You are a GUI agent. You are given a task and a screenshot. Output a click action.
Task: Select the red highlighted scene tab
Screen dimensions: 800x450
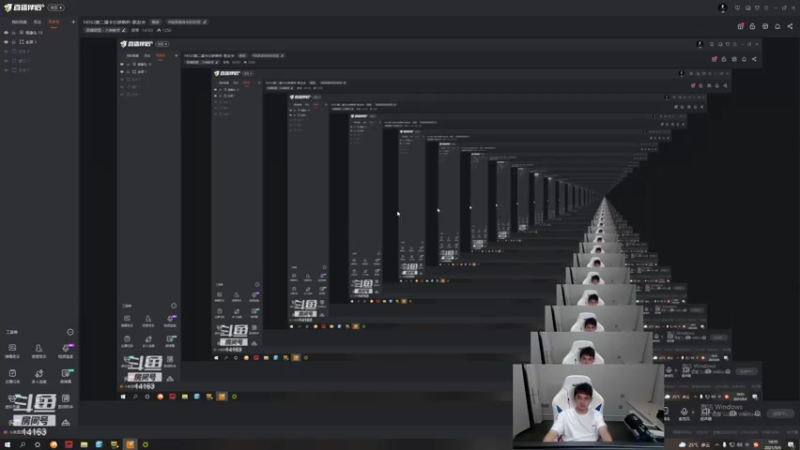pyautogui.click(x=54, y=22)
